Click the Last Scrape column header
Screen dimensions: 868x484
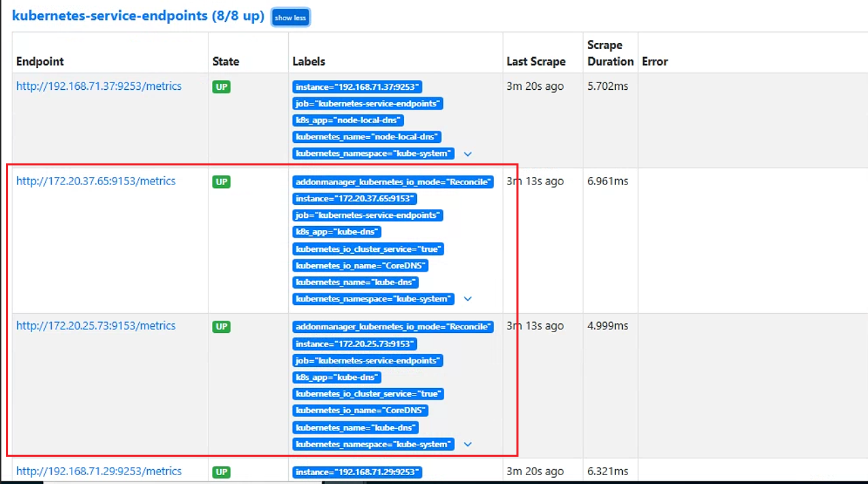(536, 61)
